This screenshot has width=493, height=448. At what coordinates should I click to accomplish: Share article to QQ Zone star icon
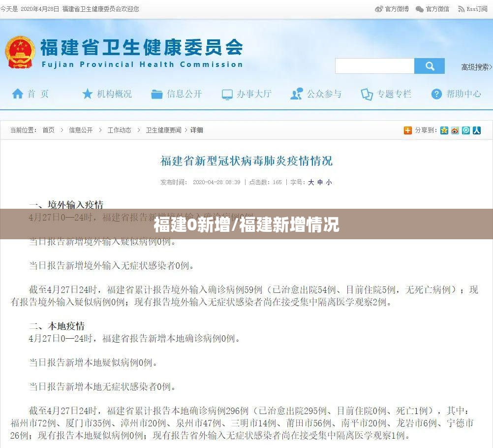[444, 130]
